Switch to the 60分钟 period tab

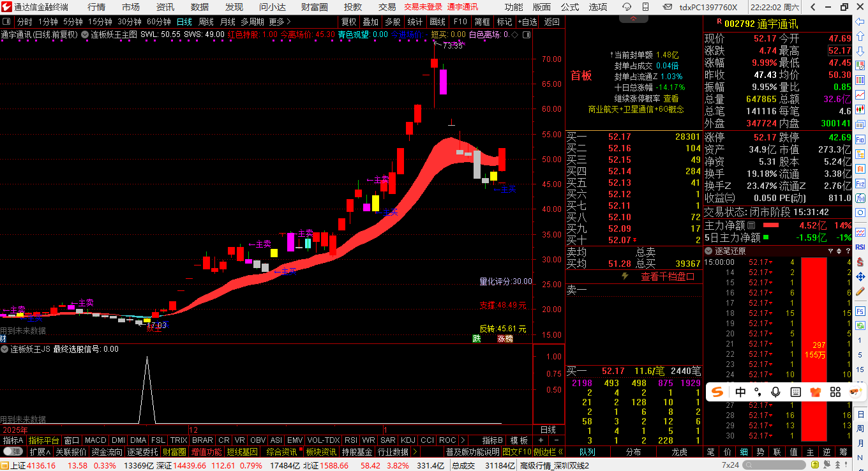click(x=159, y=22)
